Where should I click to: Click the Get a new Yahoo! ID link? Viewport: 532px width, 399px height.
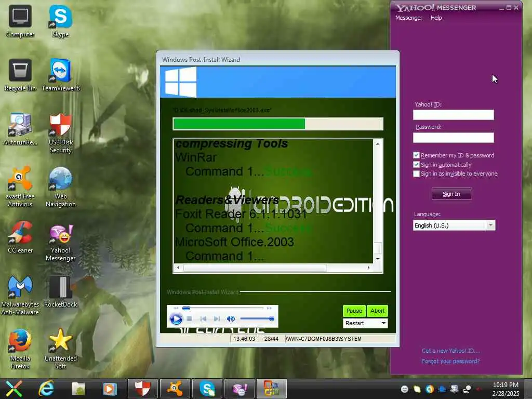click(x=450, y=351)
